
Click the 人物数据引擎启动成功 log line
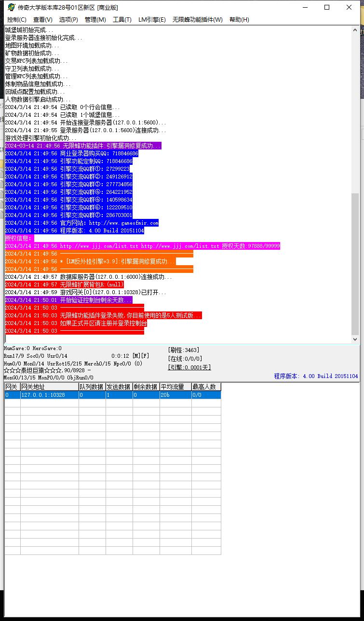coord(38,99)
